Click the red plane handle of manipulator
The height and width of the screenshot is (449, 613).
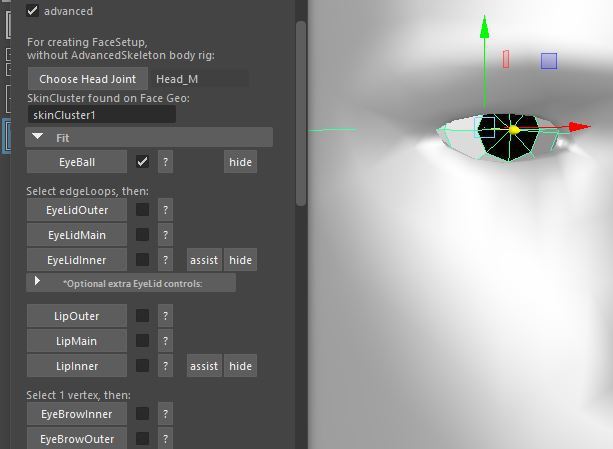(x=506, y=59)
